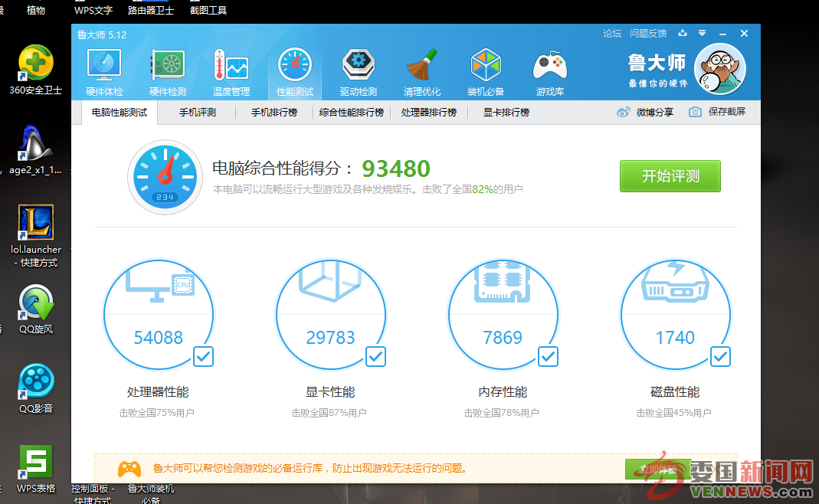This screenshot has height=504, width=819.
Task: Click the age2_x1 desktop shortcut
Action: [x=35, y=150]
